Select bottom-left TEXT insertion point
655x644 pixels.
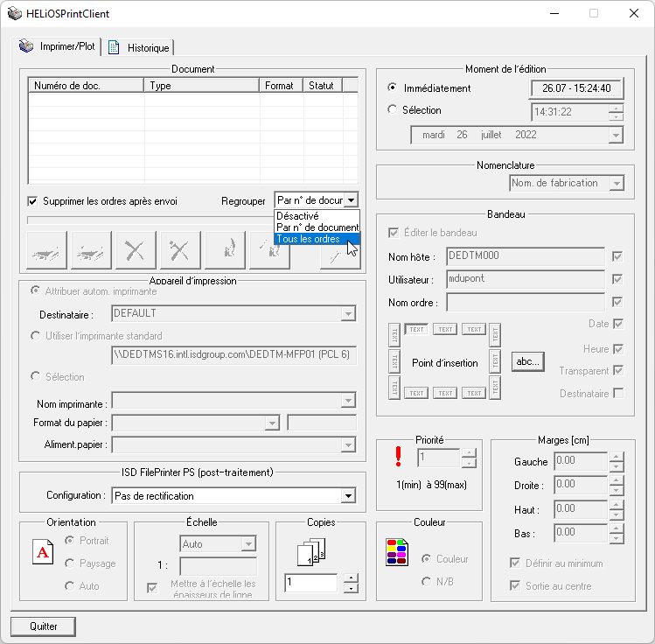click(x=416, y=393)
